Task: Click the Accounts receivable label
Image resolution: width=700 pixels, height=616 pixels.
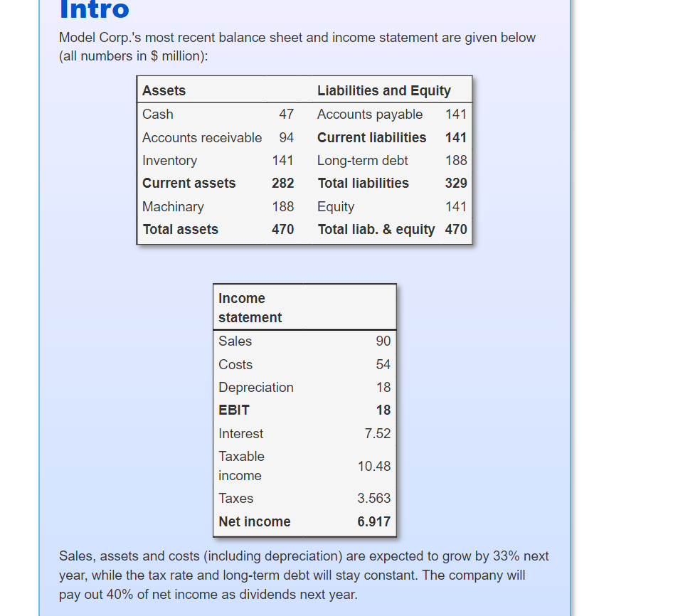Action: [x=201, y=137]
